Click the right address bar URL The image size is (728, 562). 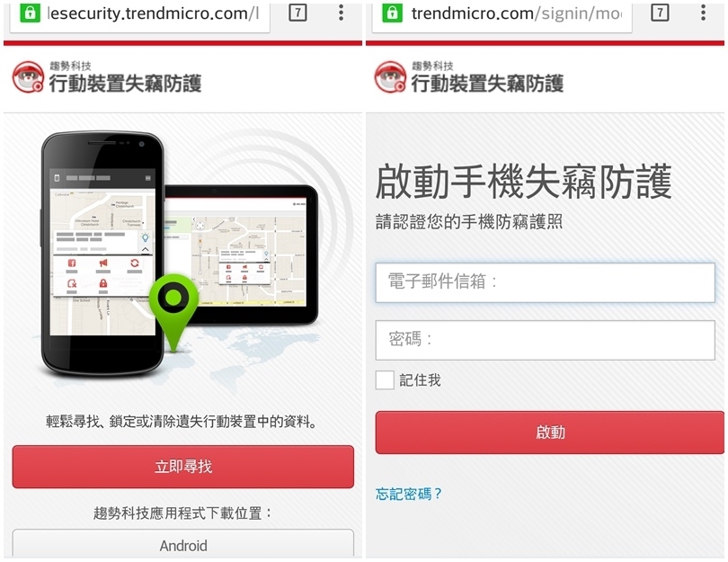516,13
